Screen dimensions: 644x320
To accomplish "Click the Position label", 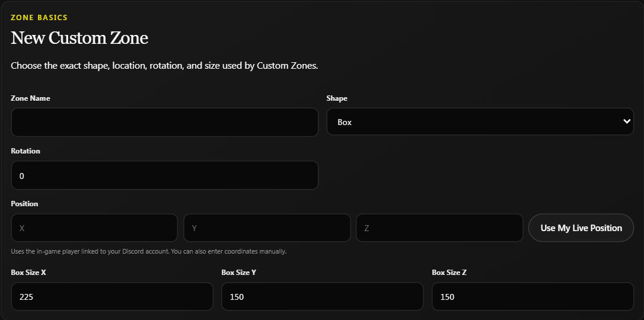I will pos(25,204).
